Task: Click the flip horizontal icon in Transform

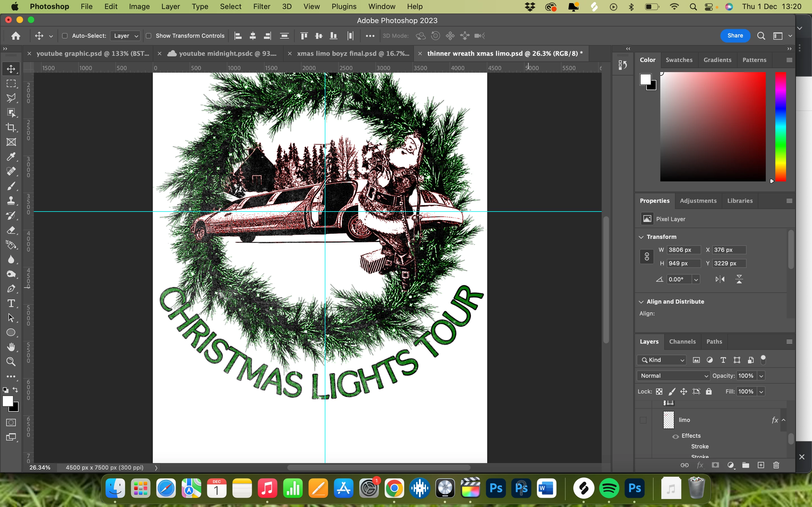Action: pos(720,279)
